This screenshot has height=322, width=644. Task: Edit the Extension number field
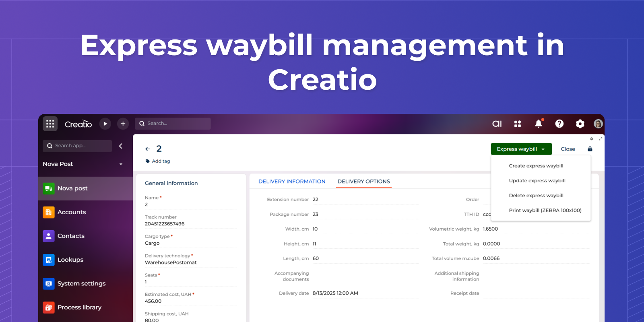tap(365, 200)
